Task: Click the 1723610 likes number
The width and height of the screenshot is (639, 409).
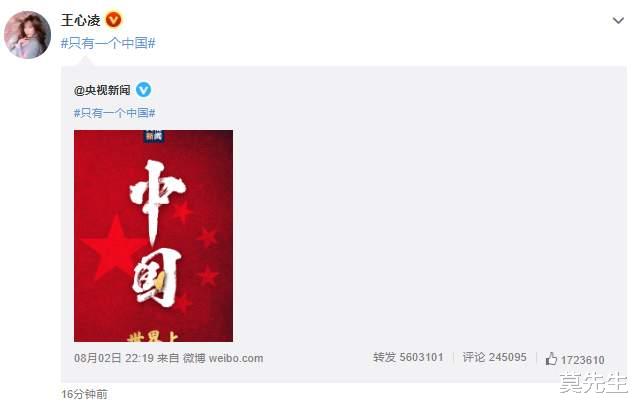Action: tap(583, 360)
